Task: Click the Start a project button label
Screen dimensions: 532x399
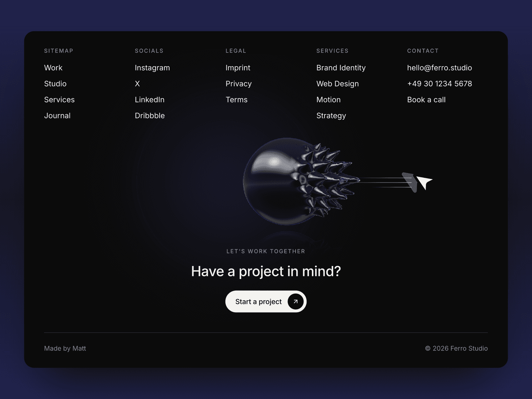Action: [258, 302]
